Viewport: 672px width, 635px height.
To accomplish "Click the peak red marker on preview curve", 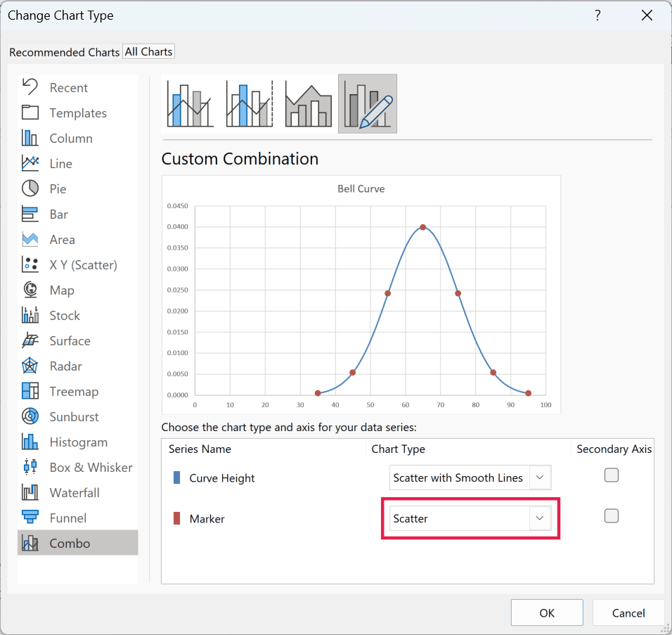I will pyautogui.click(x=423, y=227).
